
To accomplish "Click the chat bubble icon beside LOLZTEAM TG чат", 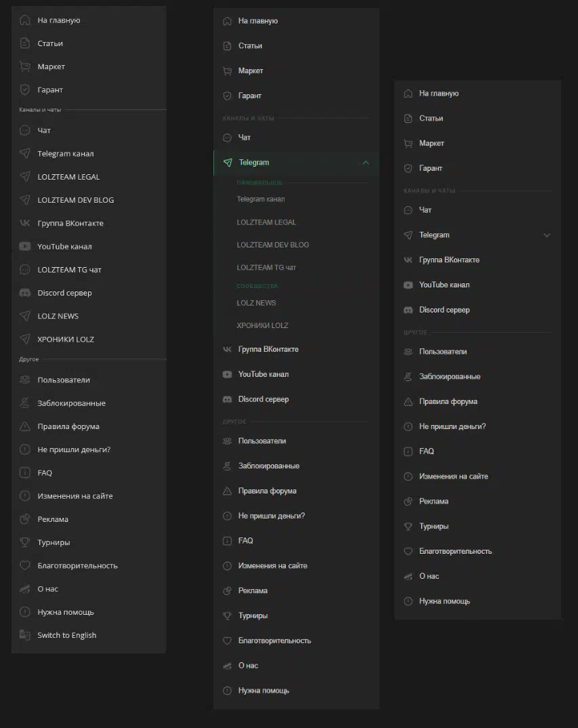I will point(25,270).
